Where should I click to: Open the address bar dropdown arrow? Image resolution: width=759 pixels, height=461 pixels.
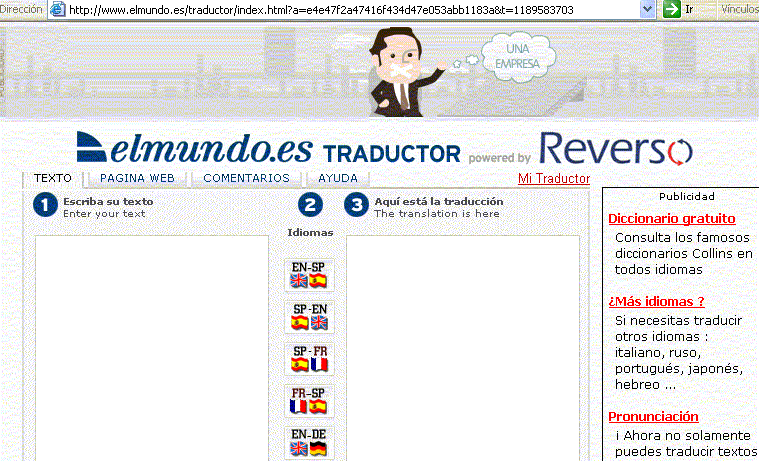(x=647, y=9)
